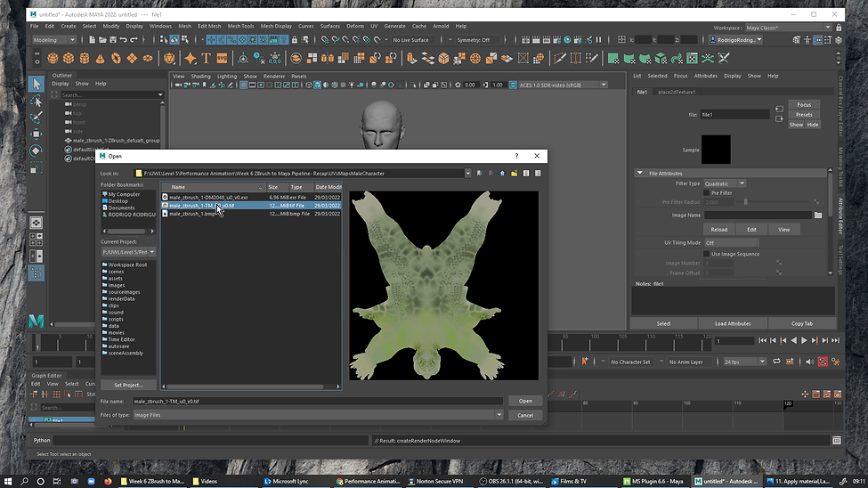Click the Cancel button in dialog
This screenshot has width=868, height=488.
pyautogui.click(x=524, y=416)
